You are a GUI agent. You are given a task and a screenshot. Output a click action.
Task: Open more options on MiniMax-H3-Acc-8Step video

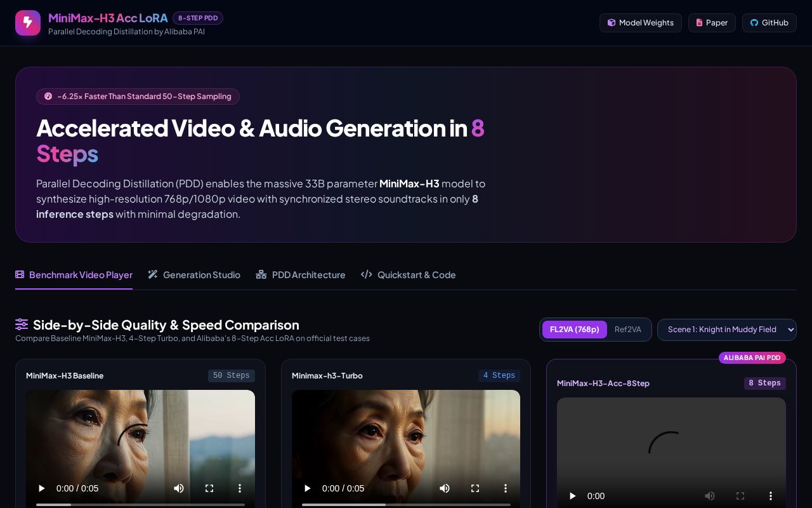(x=771, y=496)
